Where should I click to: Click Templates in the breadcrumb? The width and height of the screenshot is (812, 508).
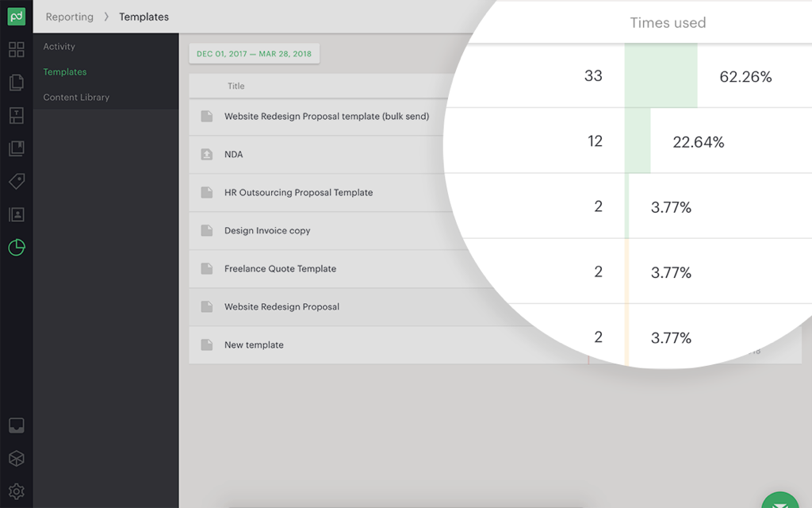tap(144, 17)
